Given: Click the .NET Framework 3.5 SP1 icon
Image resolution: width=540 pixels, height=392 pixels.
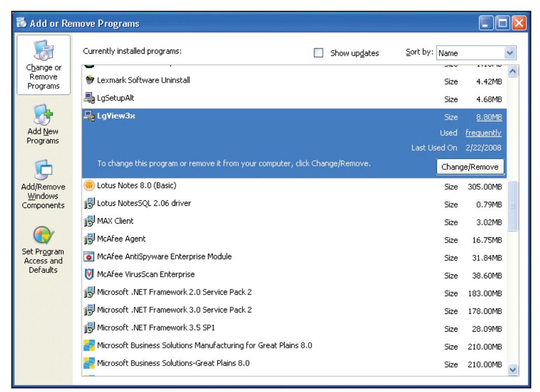Looking at the screenshot, I should point(89,328).
